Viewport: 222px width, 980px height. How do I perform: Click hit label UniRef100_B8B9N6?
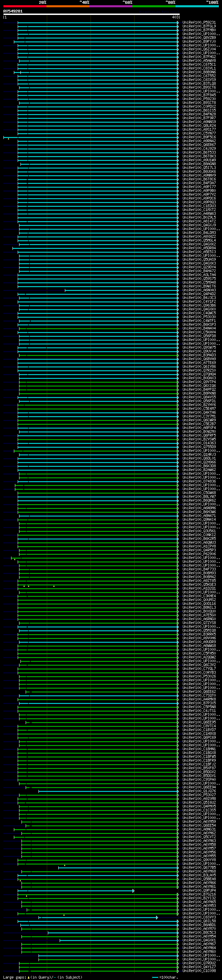[x=199, y=72]
